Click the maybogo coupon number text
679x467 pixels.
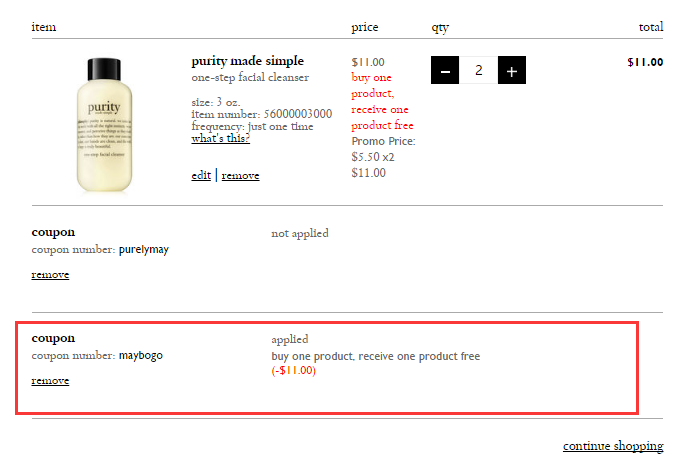click(141, 356)
